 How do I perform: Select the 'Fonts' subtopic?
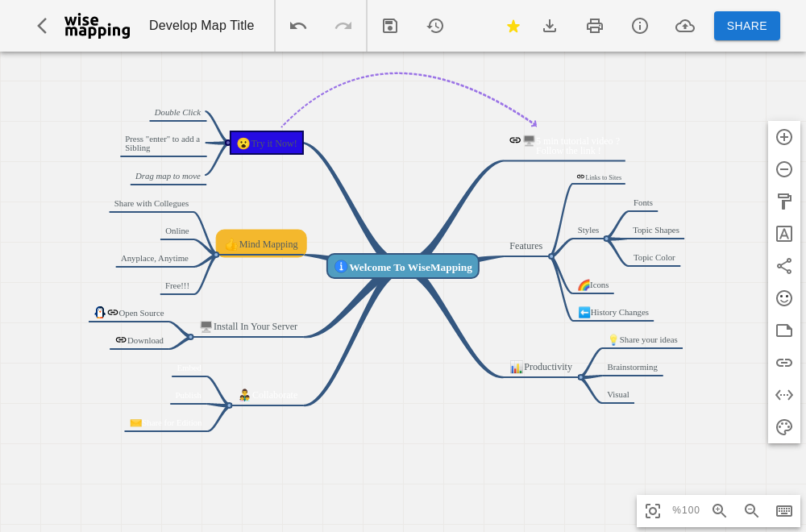(643, 203)
